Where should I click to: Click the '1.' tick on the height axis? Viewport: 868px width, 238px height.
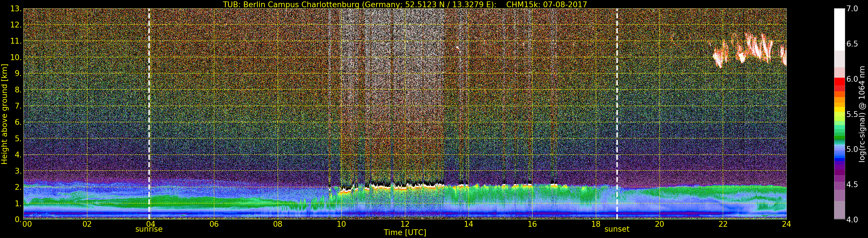pos(18,203)
